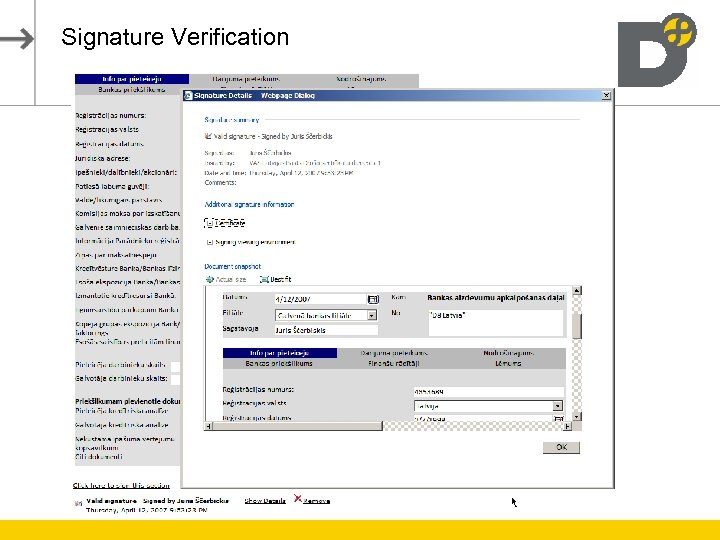Expand the Signing viewing environment section
This screenshot has width=720, height=540.
click(x=209, y=242)
